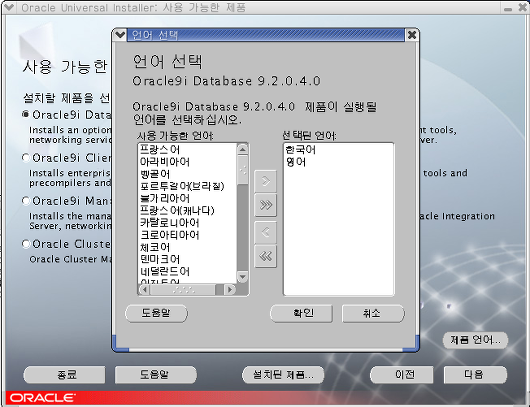Viewport: 530px width, 407px height.
Task: Click 취소 button in dialog
Action: [x=373, y=313]
